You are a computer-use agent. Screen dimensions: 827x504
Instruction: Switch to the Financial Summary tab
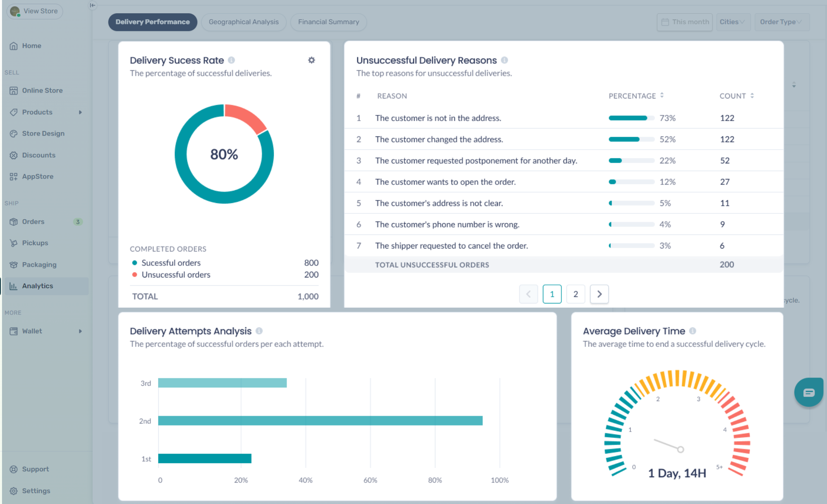[x=328, y=22]
